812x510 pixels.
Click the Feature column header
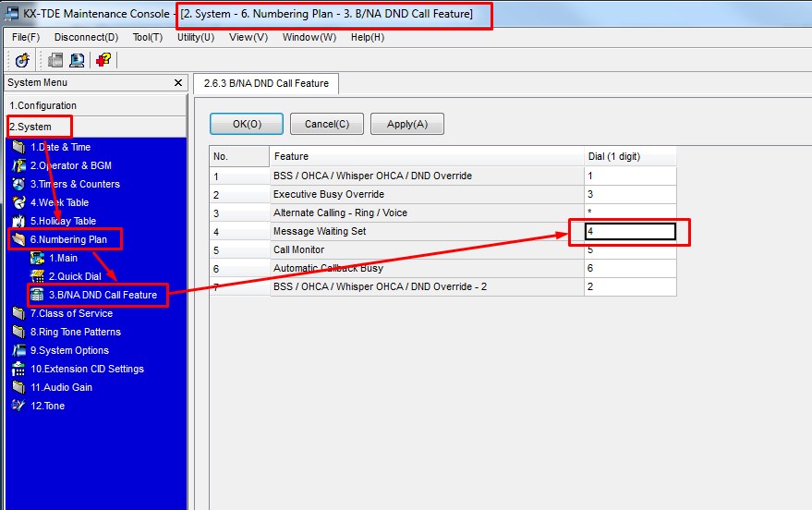(427, 156)
